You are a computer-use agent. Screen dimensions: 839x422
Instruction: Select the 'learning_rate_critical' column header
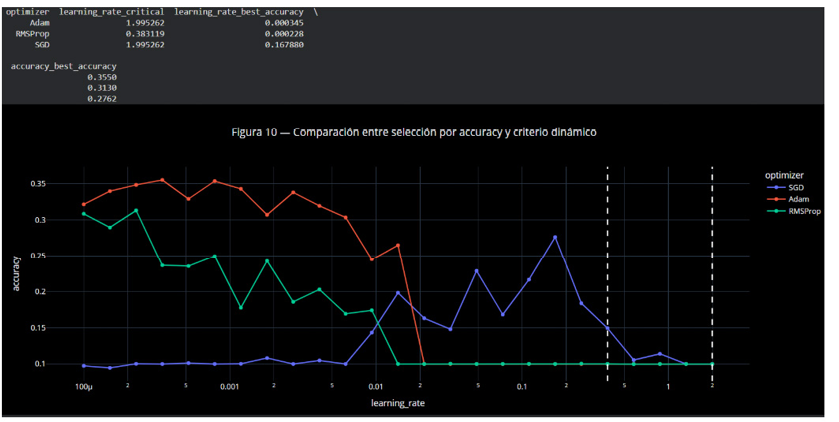(x=111, y=12)
